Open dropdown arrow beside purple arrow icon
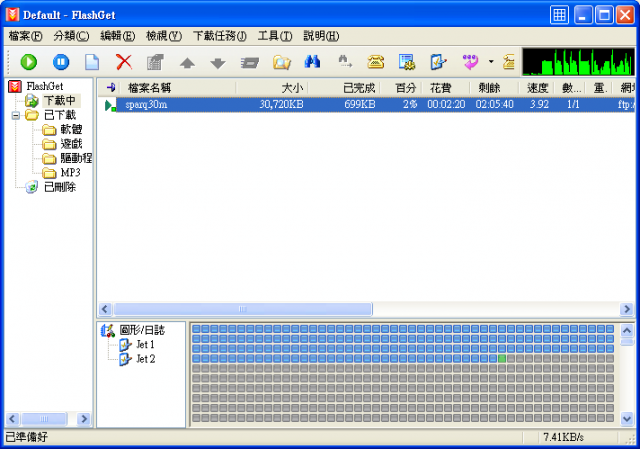Viewport: 640px width, 449px height. [x=491, y=62]
